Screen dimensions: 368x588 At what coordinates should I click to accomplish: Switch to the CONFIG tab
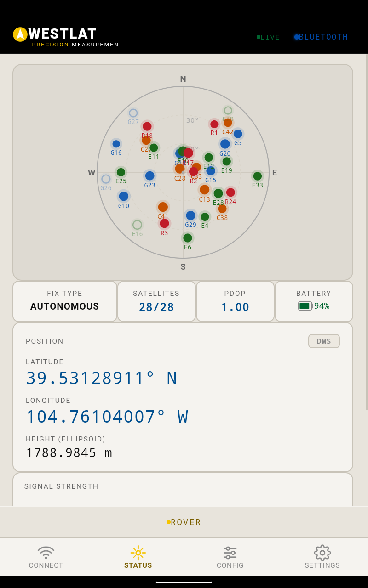click(x=230, y=557)
